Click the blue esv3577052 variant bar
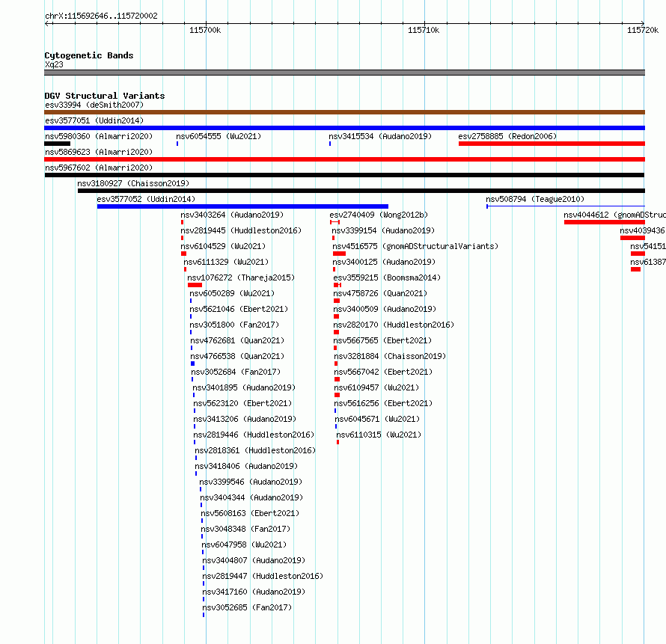The width and height of the screenshot is (666, 644). [x=242, y=206]
